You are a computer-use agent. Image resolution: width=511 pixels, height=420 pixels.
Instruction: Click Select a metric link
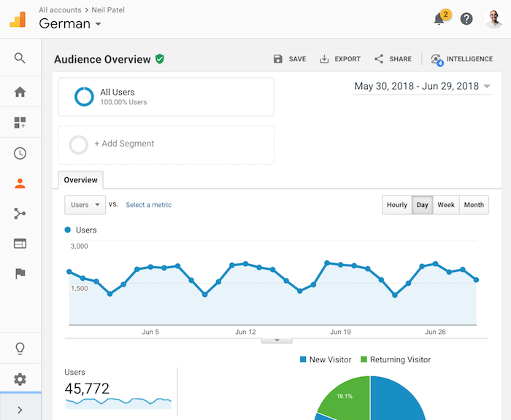pos(148,205)
